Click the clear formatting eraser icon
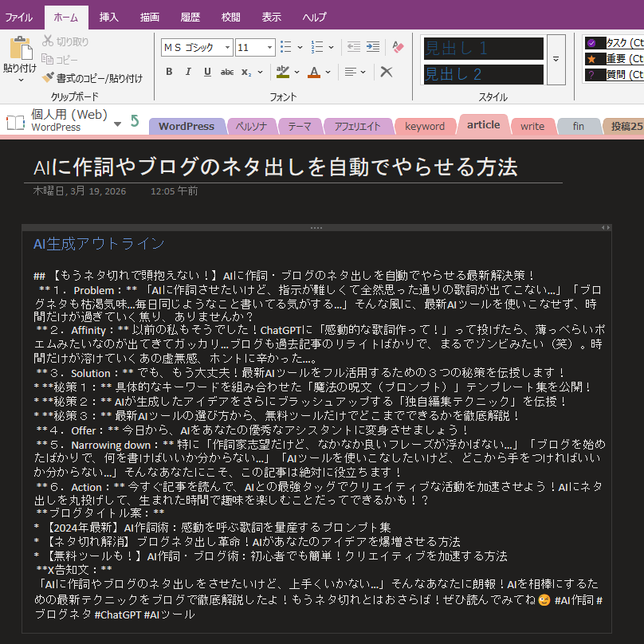The height and width of the screenshot is (644, 644). [x=398, y=47]
